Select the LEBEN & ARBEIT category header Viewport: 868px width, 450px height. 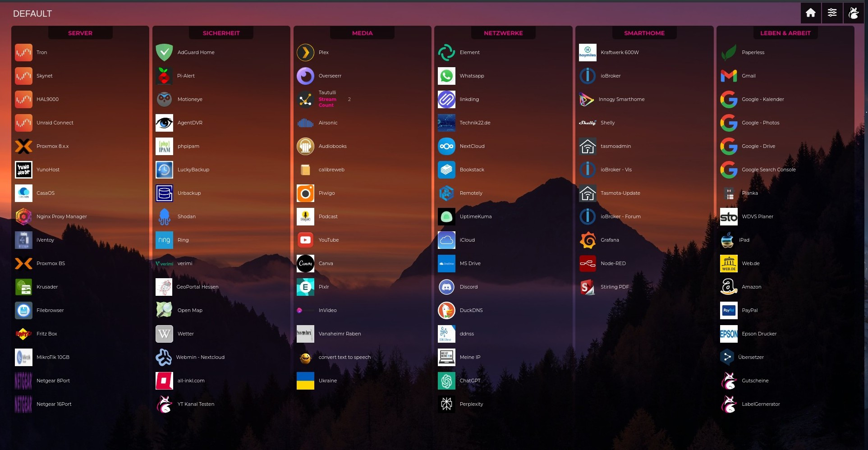click(x=785, y=33)
